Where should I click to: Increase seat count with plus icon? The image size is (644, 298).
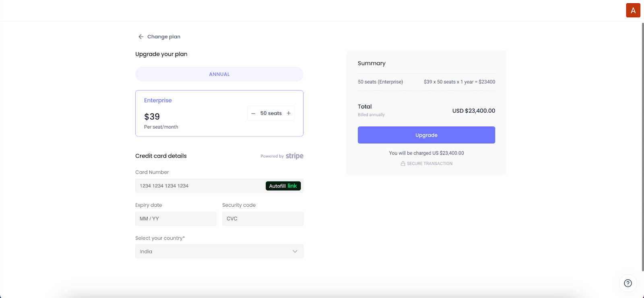coord(289,113)
